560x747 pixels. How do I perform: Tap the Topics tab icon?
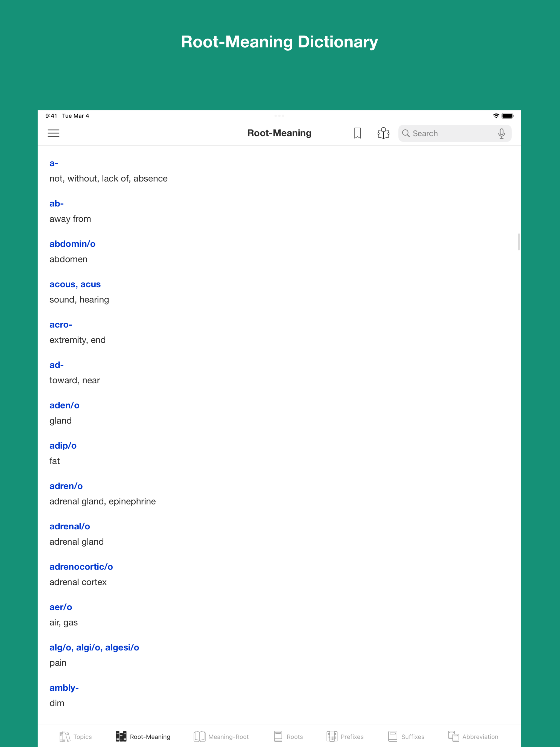[65, 737]
